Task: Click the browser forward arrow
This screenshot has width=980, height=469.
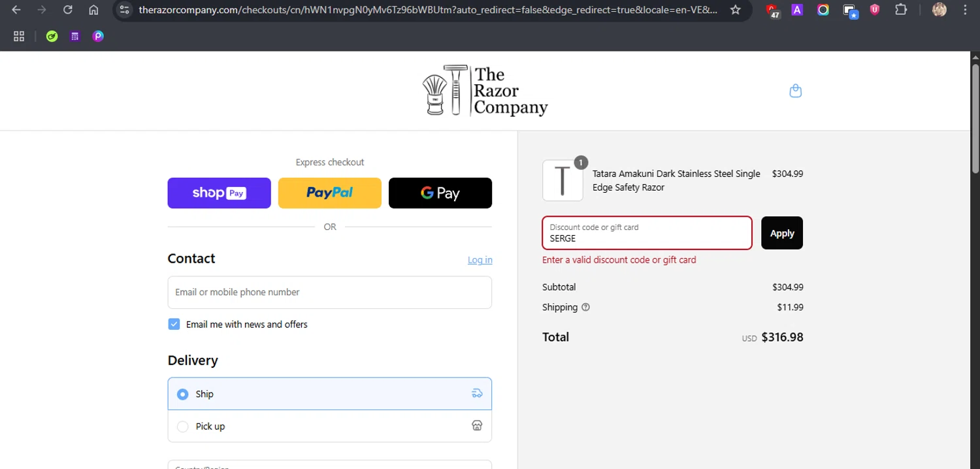Action: pos(42,10)
